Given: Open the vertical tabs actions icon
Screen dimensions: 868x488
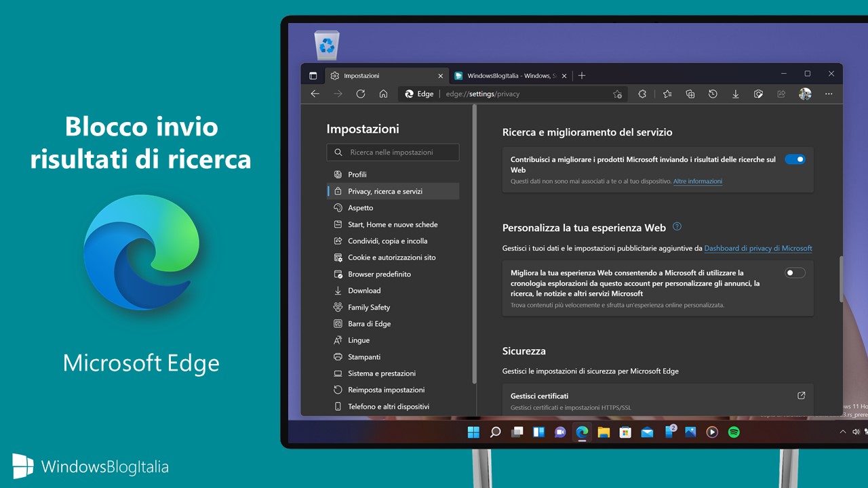Looking at the screenshot, I should click(x=313, y=75).
